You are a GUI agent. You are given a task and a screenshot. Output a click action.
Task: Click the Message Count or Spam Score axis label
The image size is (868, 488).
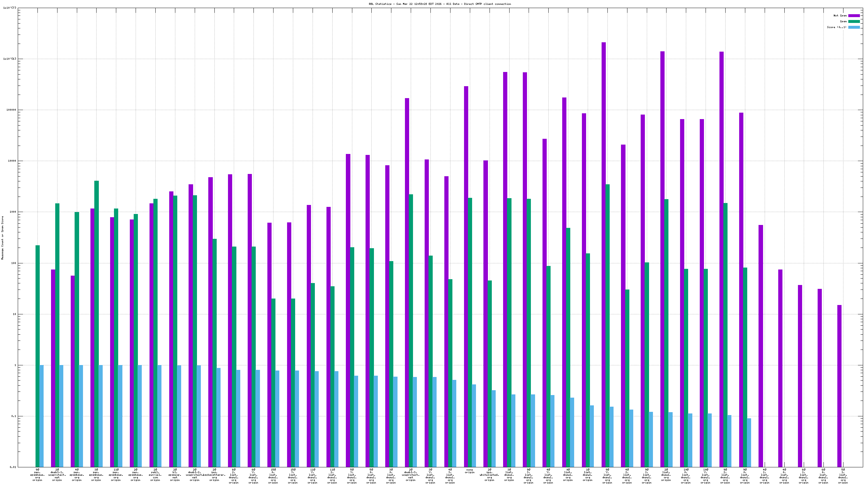point(2,238)
